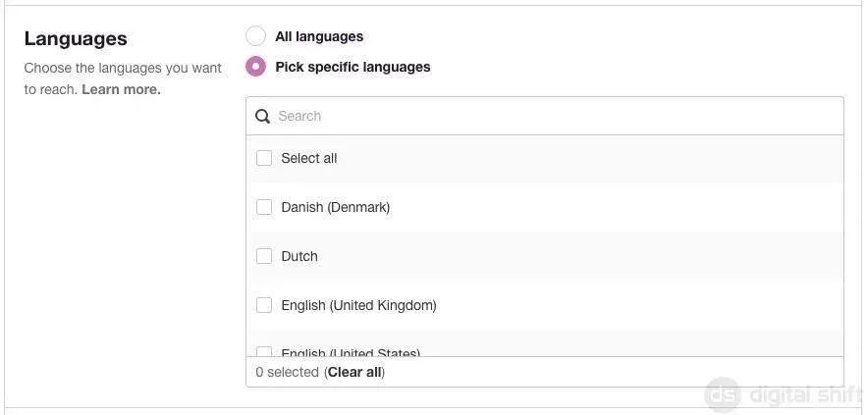This screenshot has width=868, height=415.
Task: Click the "Dutch" row label
Action: (x=299, y=256)
